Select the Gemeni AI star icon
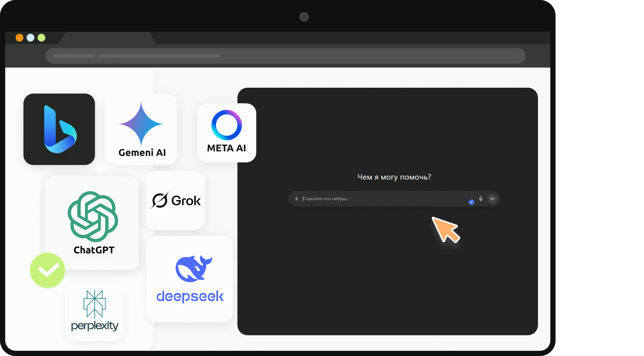 (x=141, y=124)
